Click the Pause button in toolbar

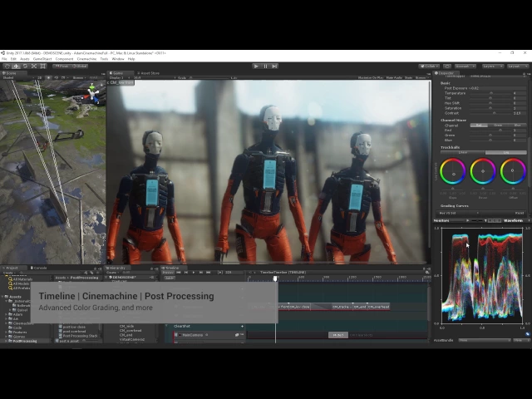tap(265, 66)
